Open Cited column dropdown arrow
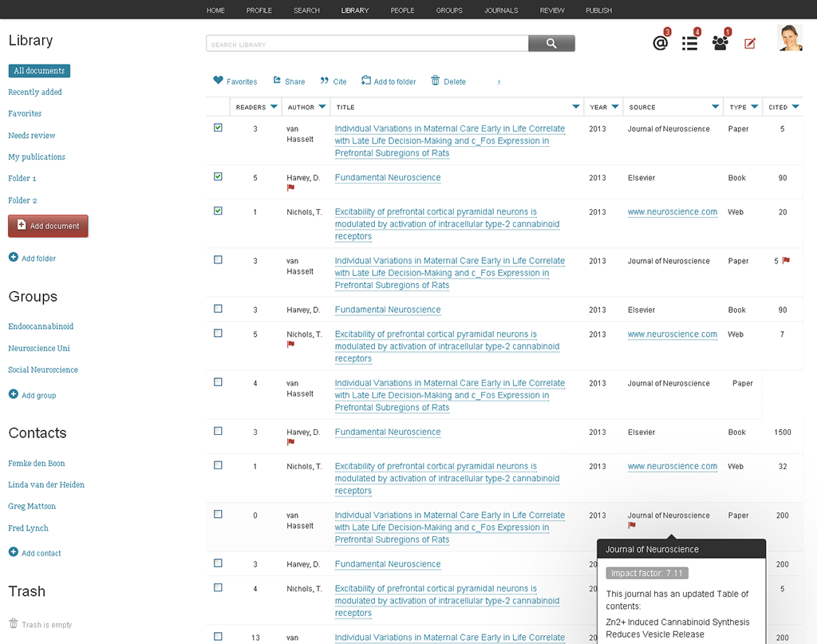817x644 pixels. point(795,107)
